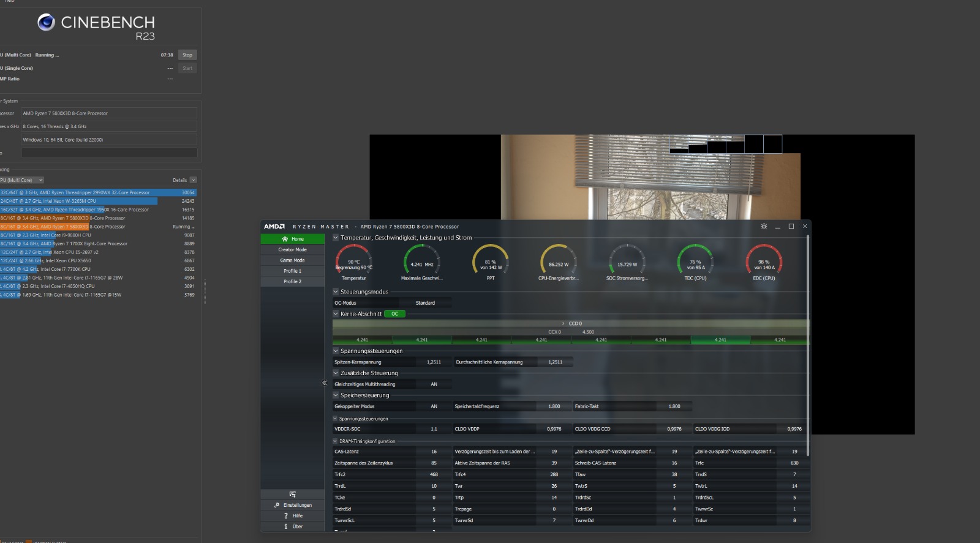Select the Ryzen 7 5800X3D row scoring 14185
The height and width of the screenshot is (543, 980).
98,218
